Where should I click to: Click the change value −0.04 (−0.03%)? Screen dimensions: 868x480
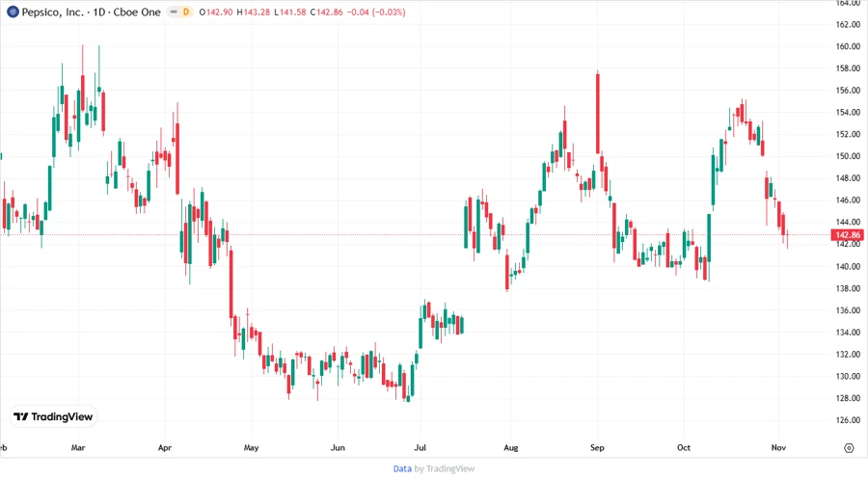(x=376, y=13)
